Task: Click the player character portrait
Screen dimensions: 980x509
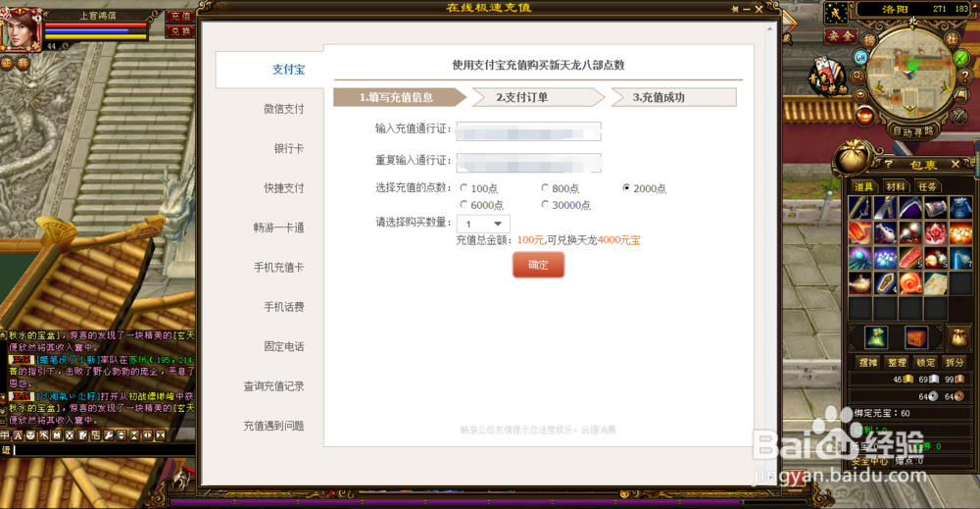Action: pyautogui.click(x=21, y=28)
